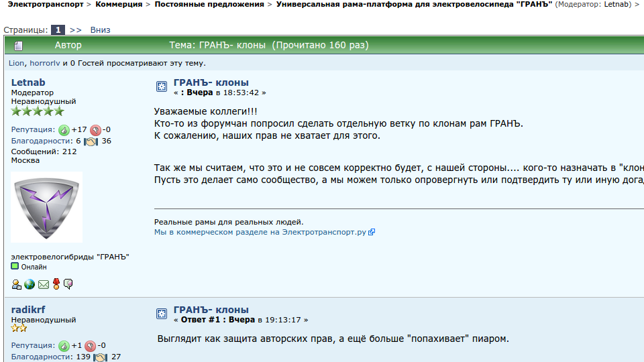Click radikrf's handshake thanks icon
The width and height of the screenshot is (644, 362).
100,357
